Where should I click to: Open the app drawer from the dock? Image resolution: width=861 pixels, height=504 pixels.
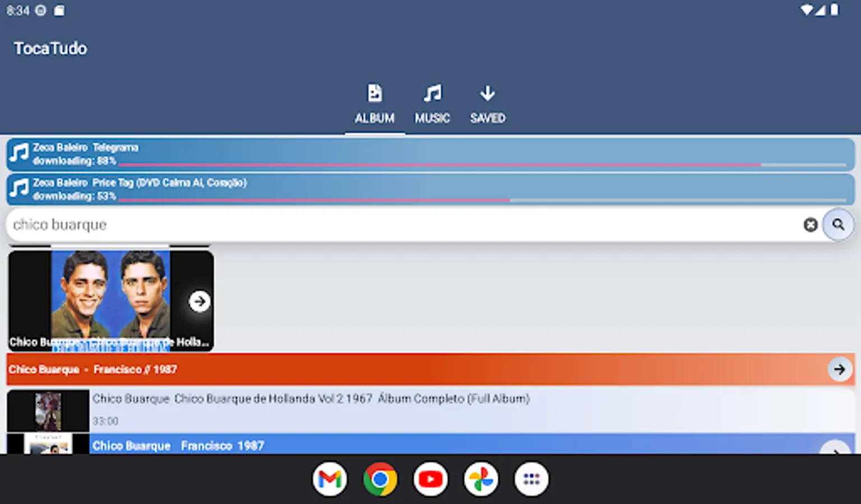coord(531,479)
